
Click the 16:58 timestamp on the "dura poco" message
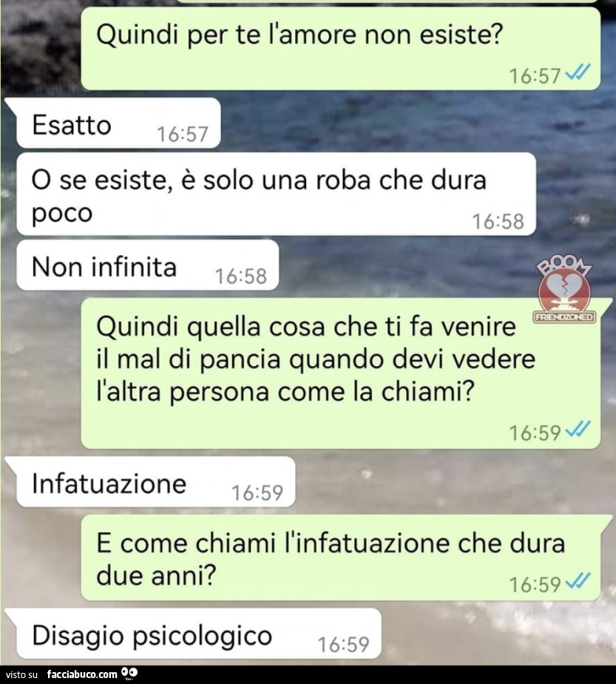click(x=498, y=222)
